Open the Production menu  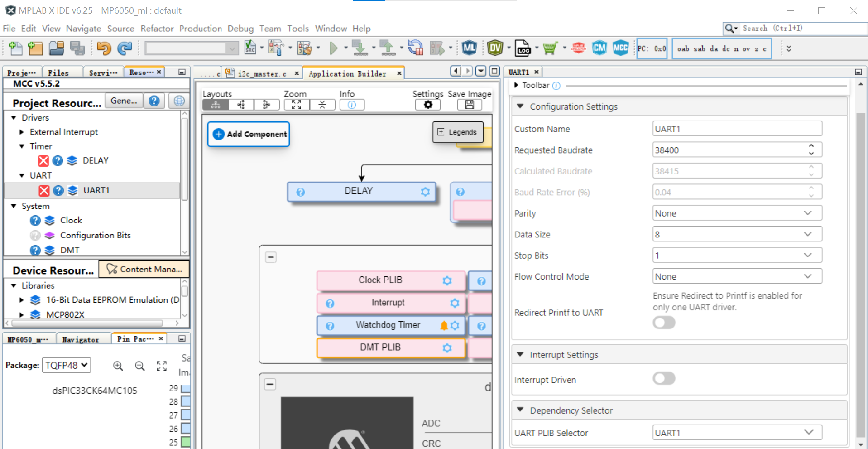point(201,29)
